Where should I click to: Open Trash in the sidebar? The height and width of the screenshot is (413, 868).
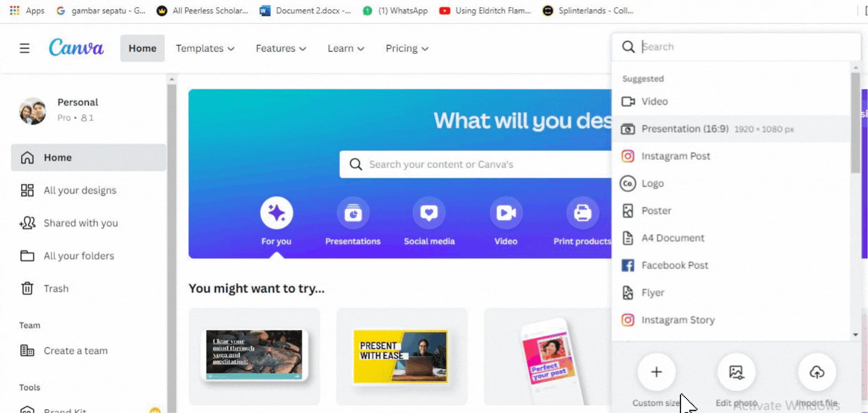click(x=89, y=289)
